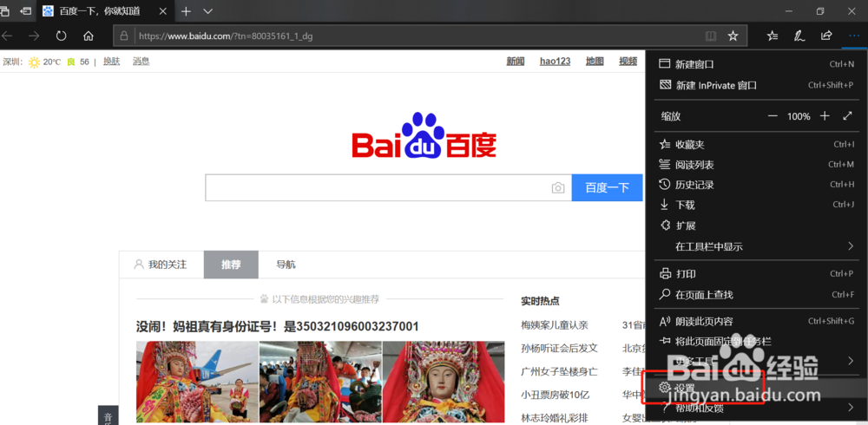Go to the browser home page
Screen dimensions: 868x425
[x=88, y=36]
